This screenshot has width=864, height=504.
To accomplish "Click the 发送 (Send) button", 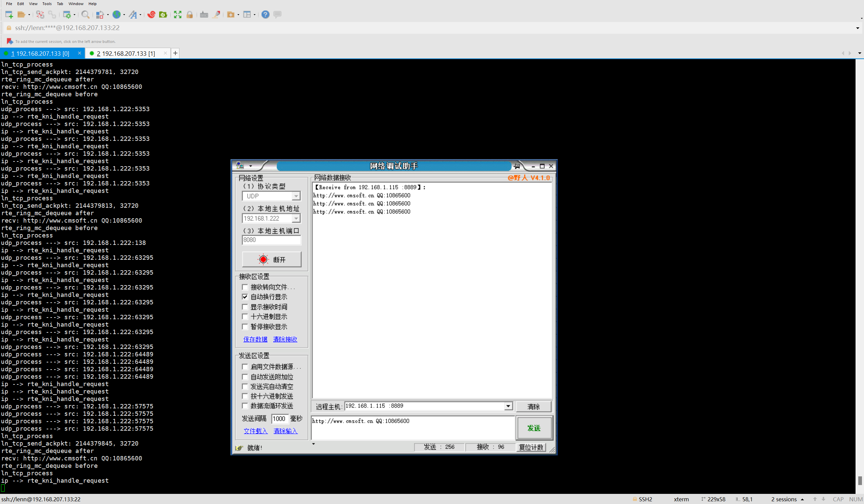I will click(534, 428).
